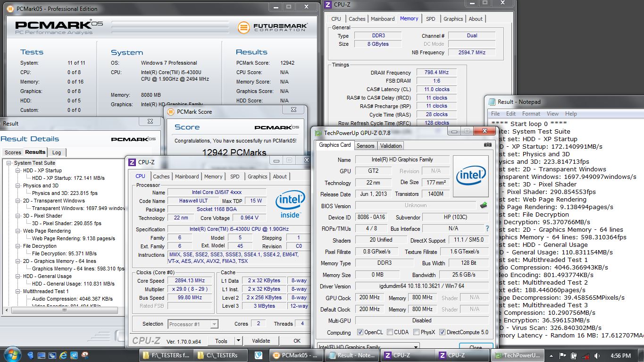Click the Show Desktop quick launch icon
Viewport: 644px width, 362px height.
[42, 355]
